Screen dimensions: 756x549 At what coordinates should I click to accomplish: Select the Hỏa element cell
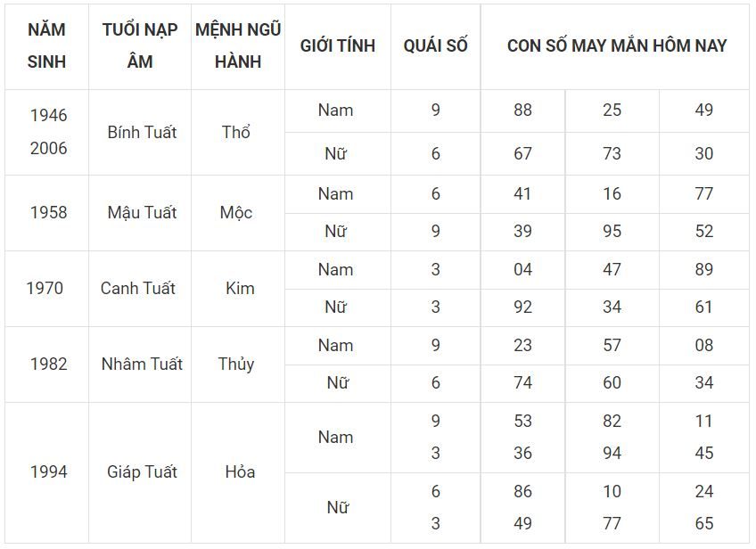[240, 471]
